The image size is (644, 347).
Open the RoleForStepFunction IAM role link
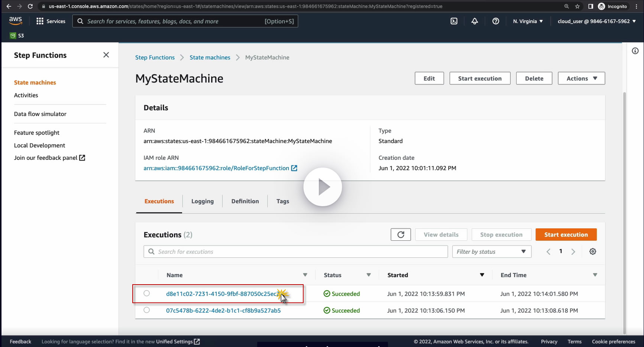tap(216, 168)
